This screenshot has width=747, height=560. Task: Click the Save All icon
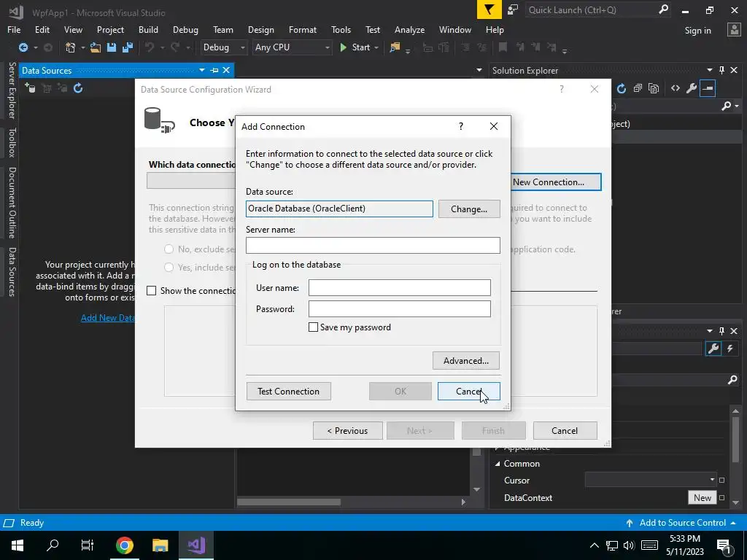pos(128,47)
